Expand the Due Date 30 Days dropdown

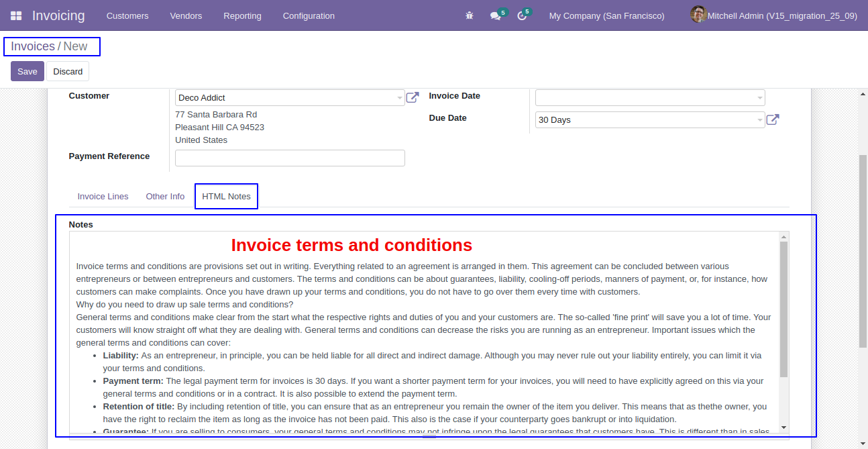coord(760,120)
